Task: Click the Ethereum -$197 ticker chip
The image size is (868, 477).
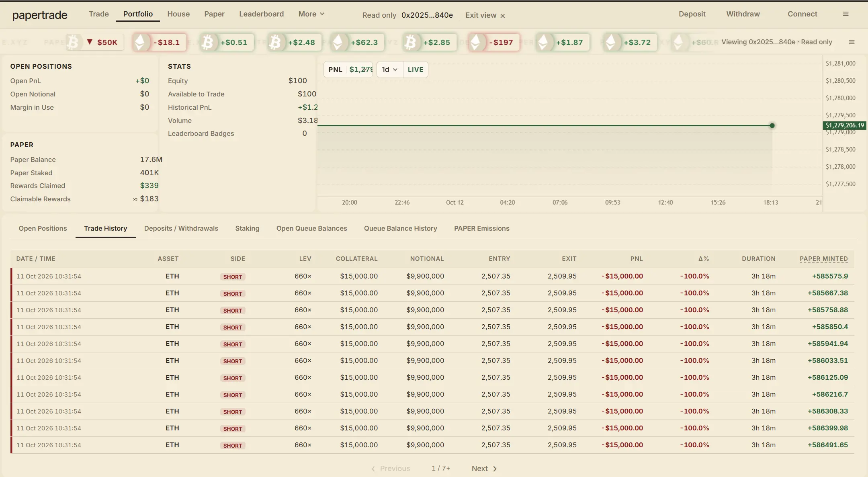Action: pyautogui.click(x=494, y=42)
